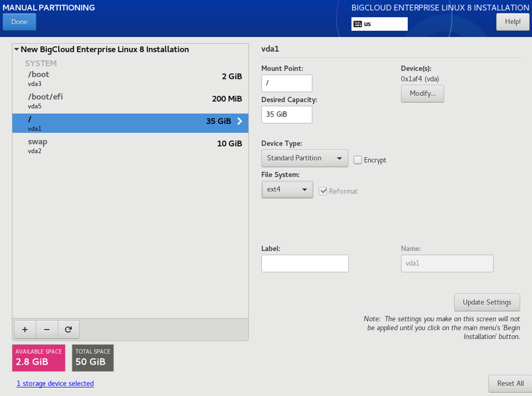The image size is (532, 396).
Task: Click the '2 GiB' /boot size value
Action: (x=232, y=77)
